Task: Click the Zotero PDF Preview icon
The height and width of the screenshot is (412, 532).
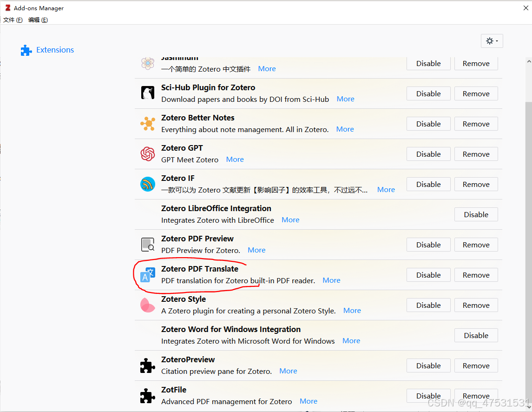Action: [x=148, y=245]
